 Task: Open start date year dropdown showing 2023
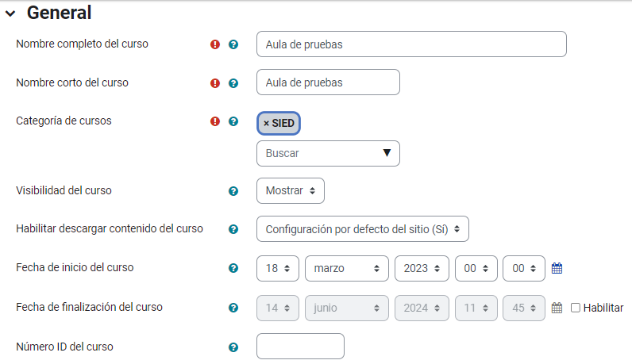pyautogui.click(x=422, y=268)
